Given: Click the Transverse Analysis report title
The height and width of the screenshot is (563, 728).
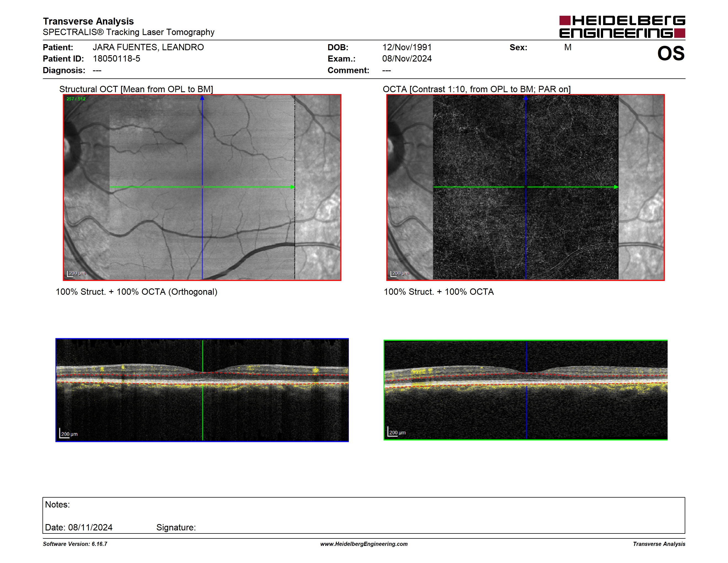Looking at the screenshot, I should pos(88,21).
